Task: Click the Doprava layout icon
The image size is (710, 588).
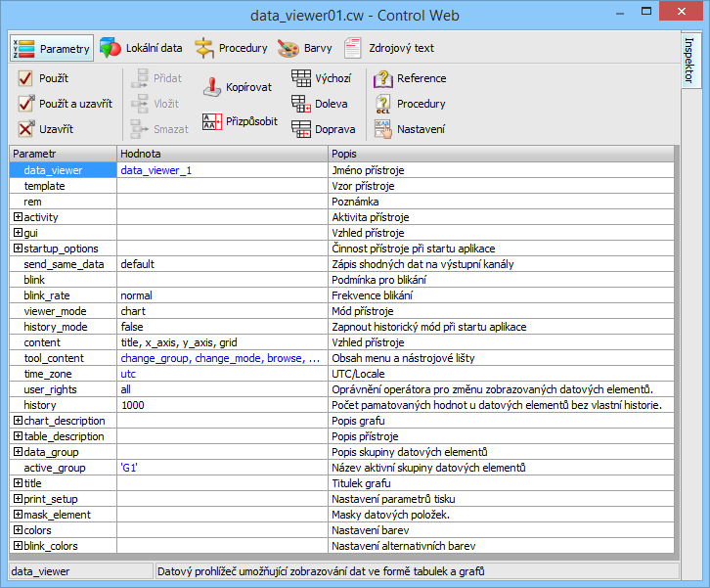Action: click(301, 129)
